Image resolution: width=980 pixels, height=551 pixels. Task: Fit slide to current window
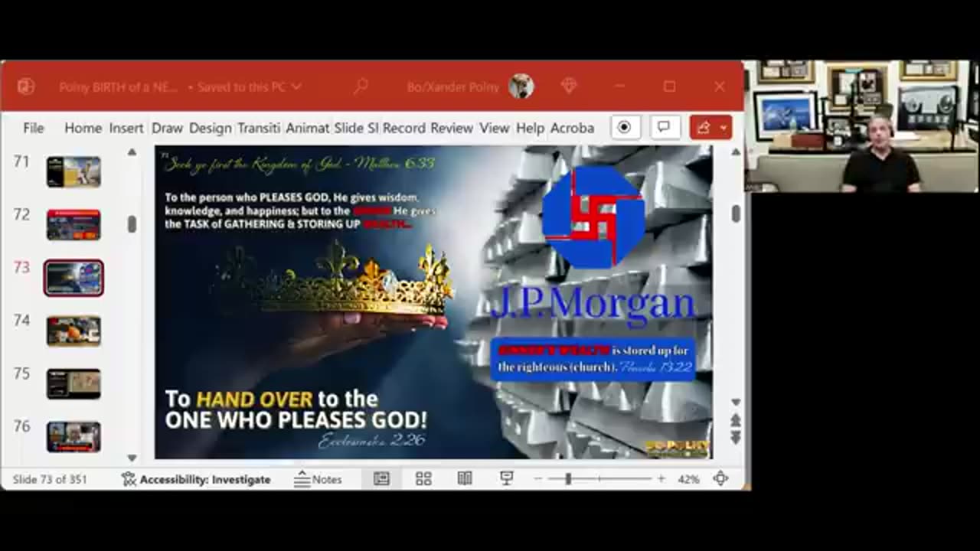click(x=720, y=479)
